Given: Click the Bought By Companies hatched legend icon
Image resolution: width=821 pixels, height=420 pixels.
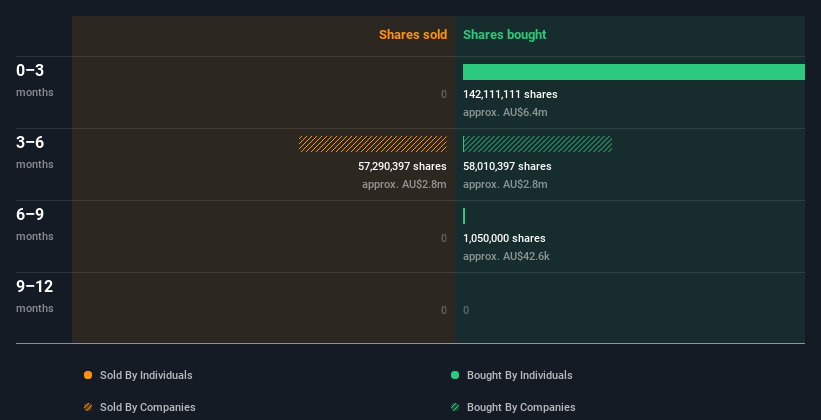Looking at the screenshot, I should click(x=455, y=407).
